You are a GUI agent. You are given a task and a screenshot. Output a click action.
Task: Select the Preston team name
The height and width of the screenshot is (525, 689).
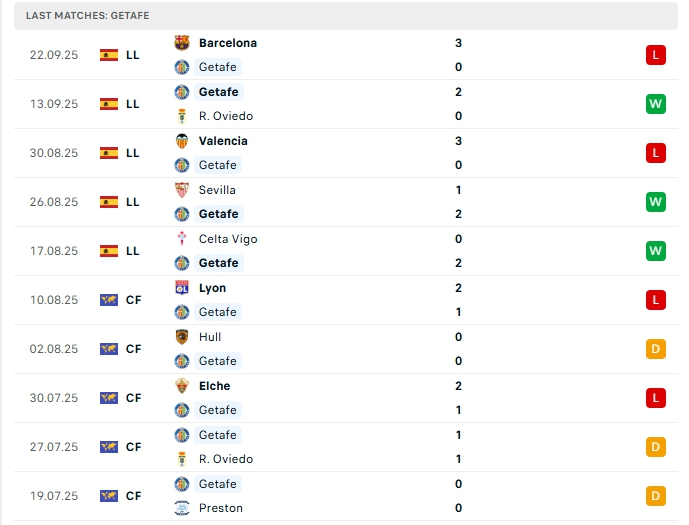pos(221,508)
